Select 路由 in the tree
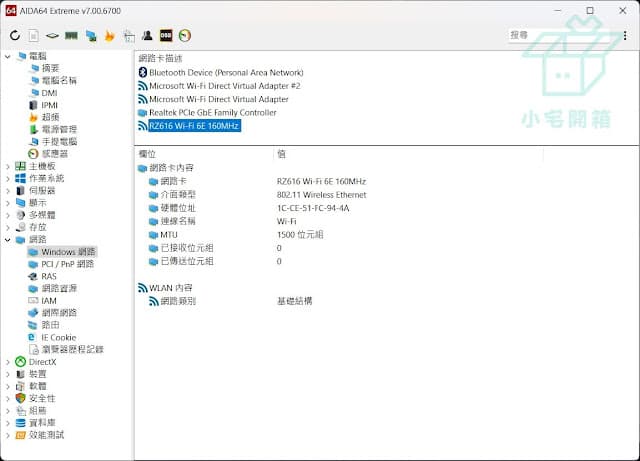Viewport: 640px width, 461px height. coord(50,325)
